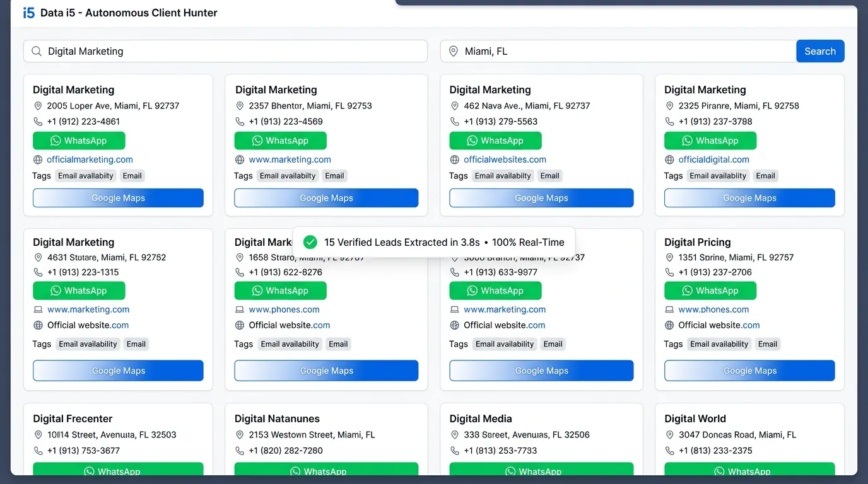Click the address 3047 Doncas Road, Miami, FL
This screenshot has height=484, width=868.
[737, 435]
